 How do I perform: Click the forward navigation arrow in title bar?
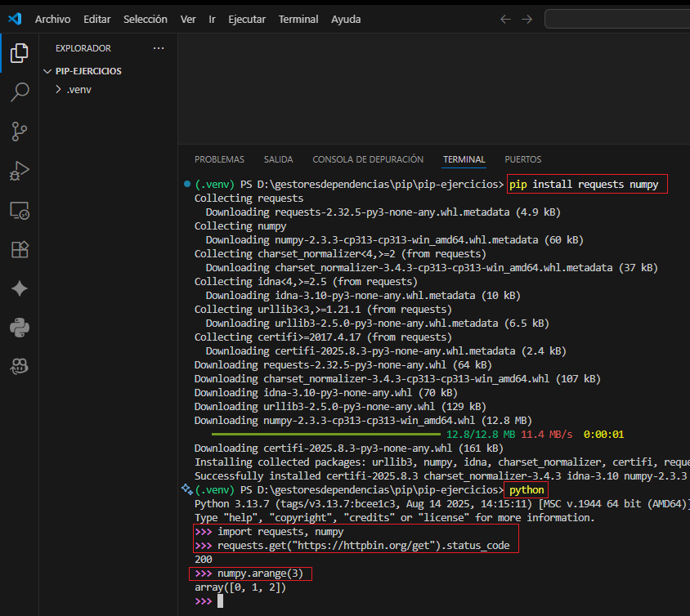point(526,19)
